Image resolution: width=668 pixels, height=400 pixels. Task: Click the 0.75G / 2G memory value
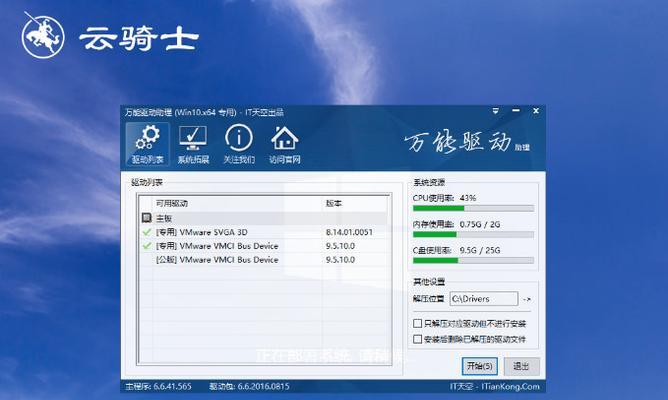[x=480, y=224]
